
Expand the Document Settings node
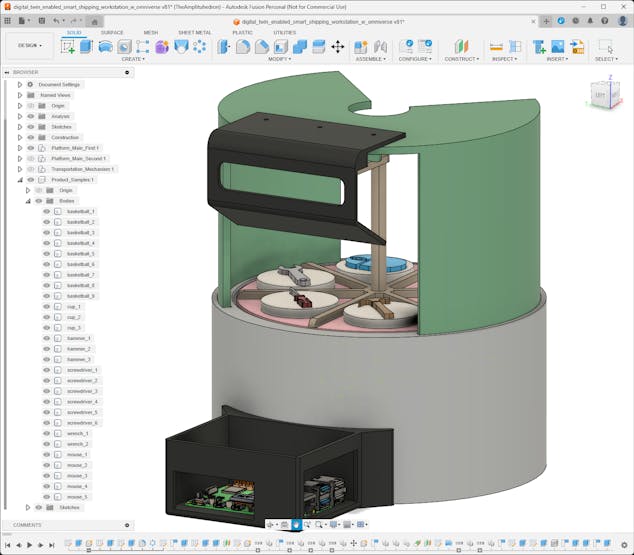click(19, 85)
